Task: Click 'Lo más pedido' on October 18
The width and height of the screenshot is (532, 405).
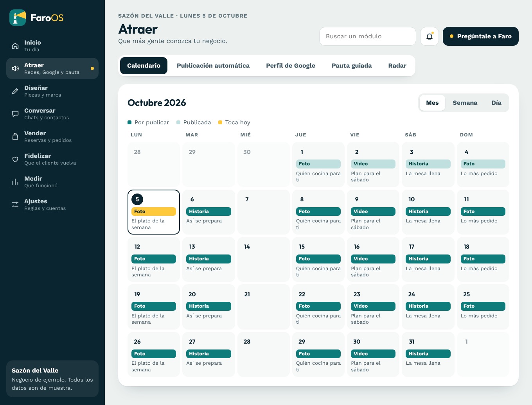Action: pos(479,269)
